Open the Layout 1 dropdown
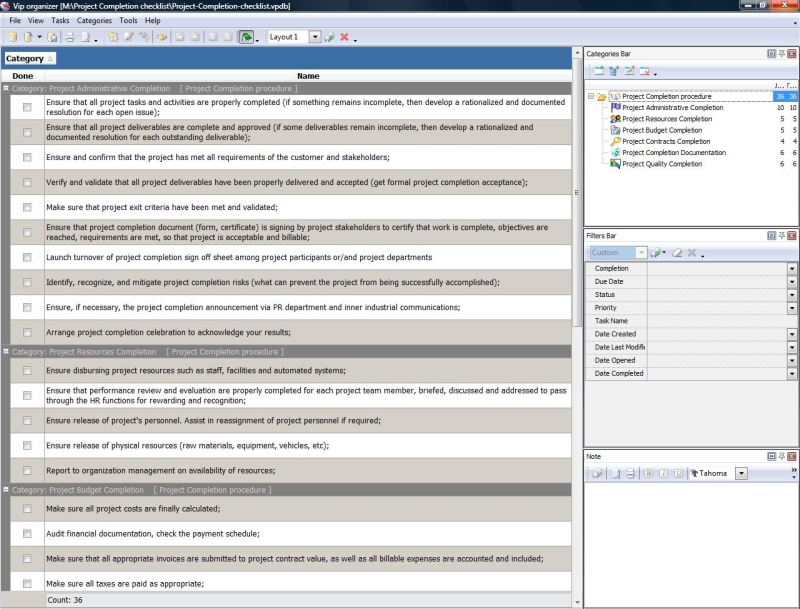The image size is (800, 609). [314, 37]
